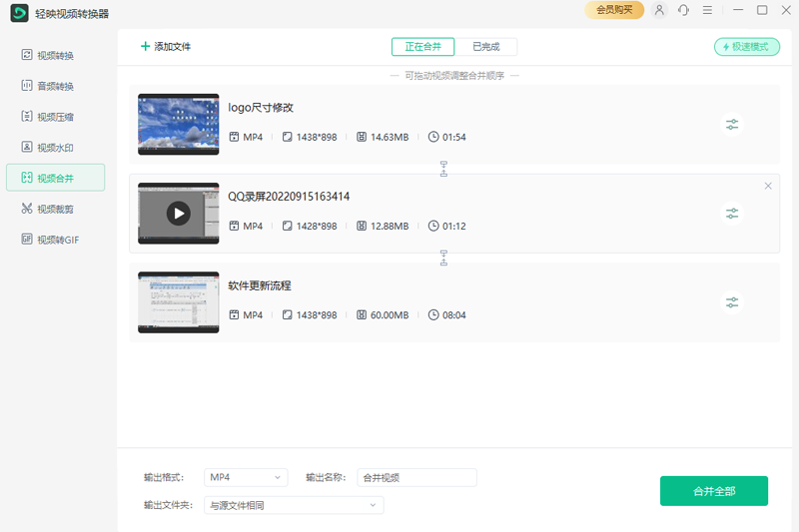Switch to the 已完成 tab
Image resolution: width=799 pixels, height=532 pixels.
pyautogui.click(x=486, y=47)
